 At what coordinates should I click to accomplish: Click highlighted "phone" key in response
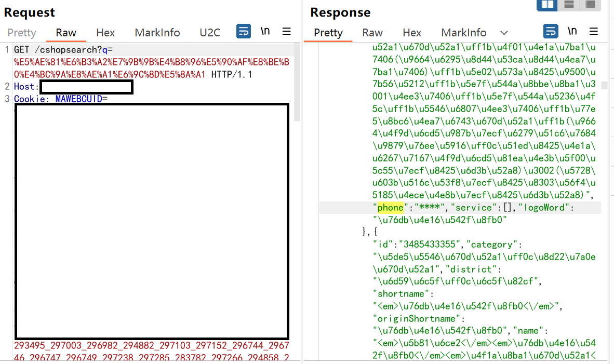(390, 208)
